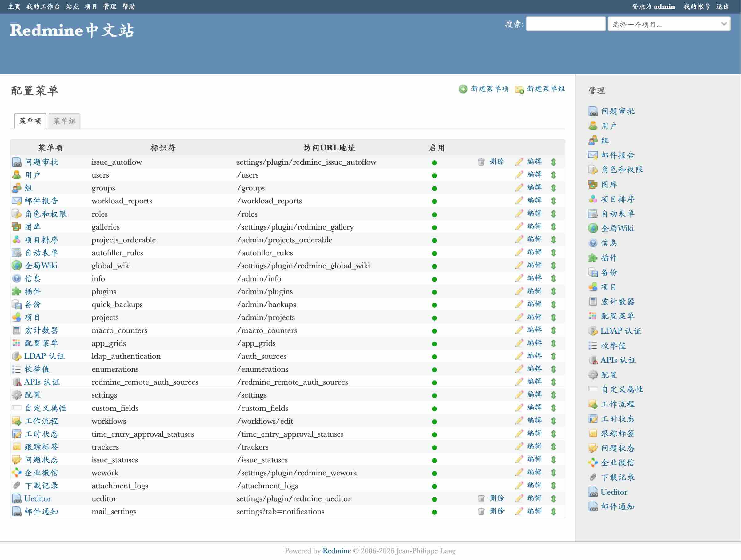Click the 图库 icon in the menu table
The width and height of the screenshot is (741, 560).
tap(16, 227)
